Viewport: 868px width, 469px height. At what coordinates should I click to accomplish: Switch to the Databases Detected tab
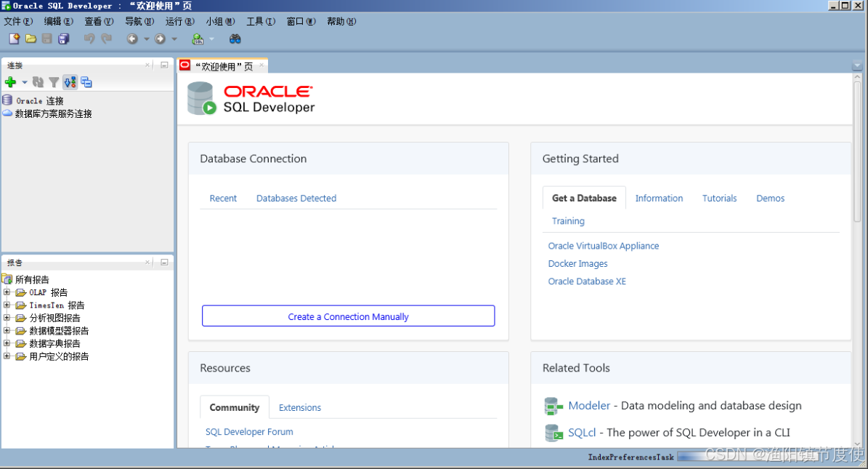[296, 198]
